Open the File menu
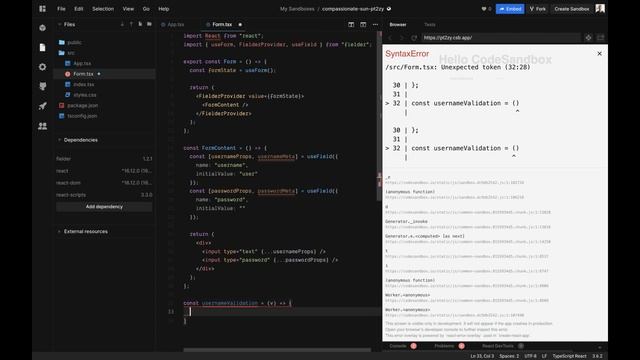The height and width of the screenshot is (360, 640). click(x=61, y=9)
